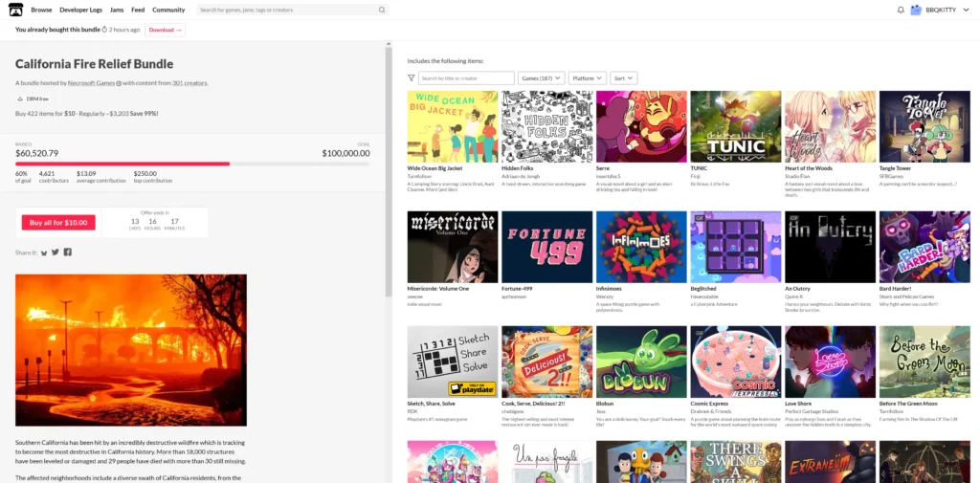Open the Before The Green Moon title link
980x483 pixels.
click(908, 404)
